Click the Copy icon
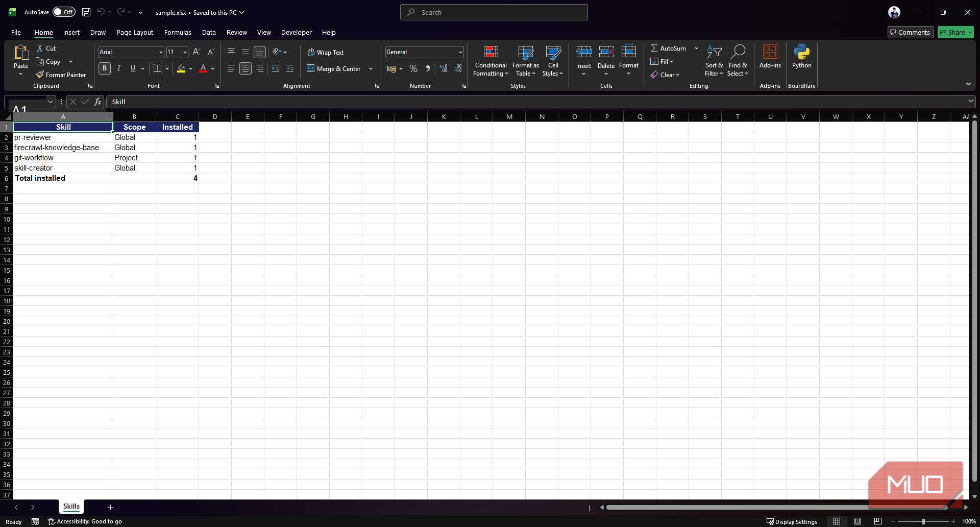 pos(40,61)
